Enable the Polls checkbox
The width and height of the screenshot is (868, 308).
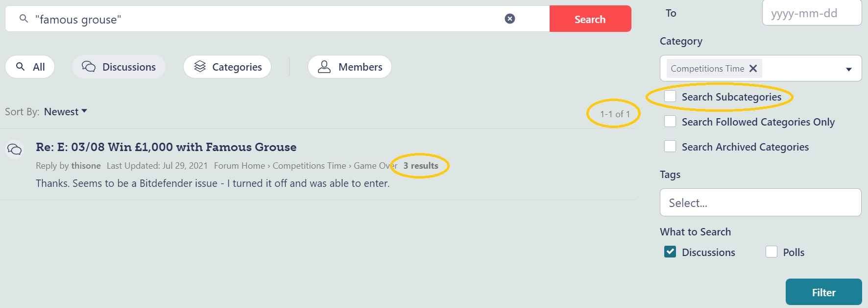(x=772, y=252)
